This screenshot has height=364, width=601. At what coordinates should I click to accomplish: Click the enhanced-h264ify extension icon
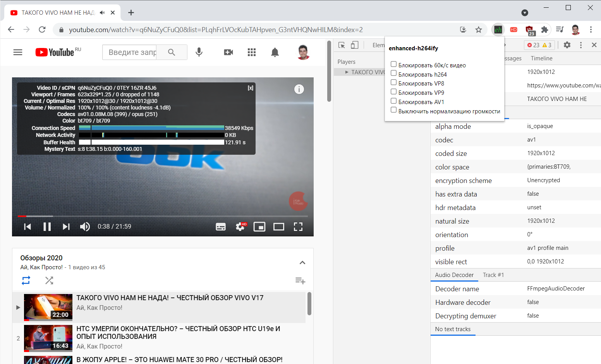click(498, 30)
